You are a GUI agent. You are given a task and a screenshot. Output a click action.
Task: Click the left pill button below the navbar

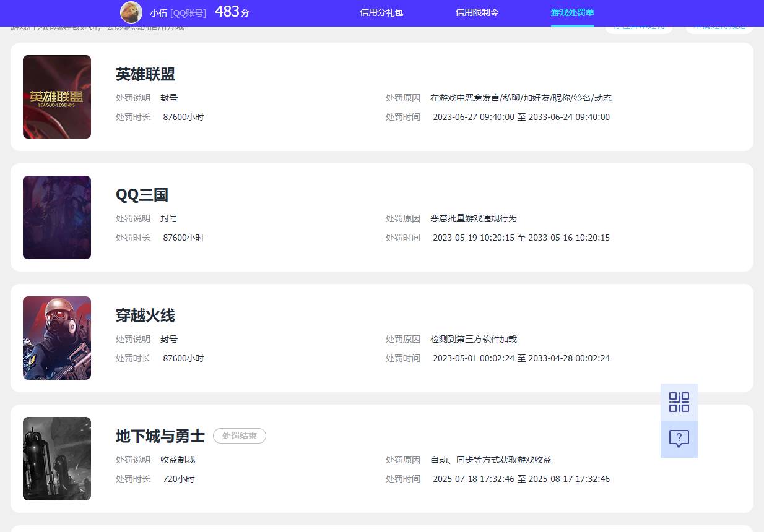638,27
